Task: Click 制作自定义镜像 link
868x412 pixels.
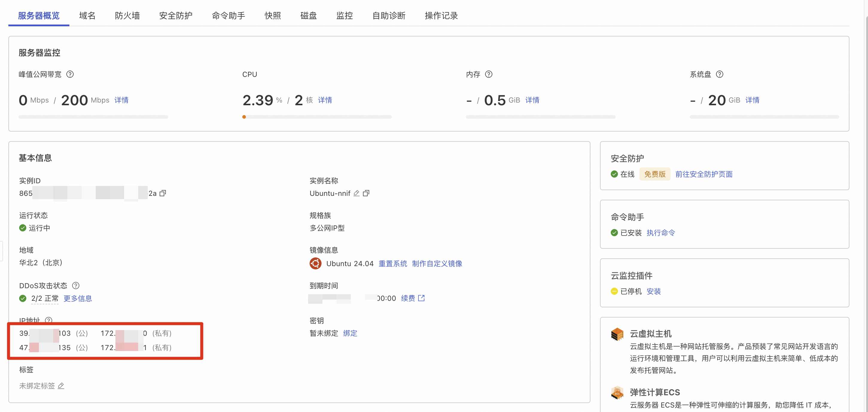Action: [437, 263]
